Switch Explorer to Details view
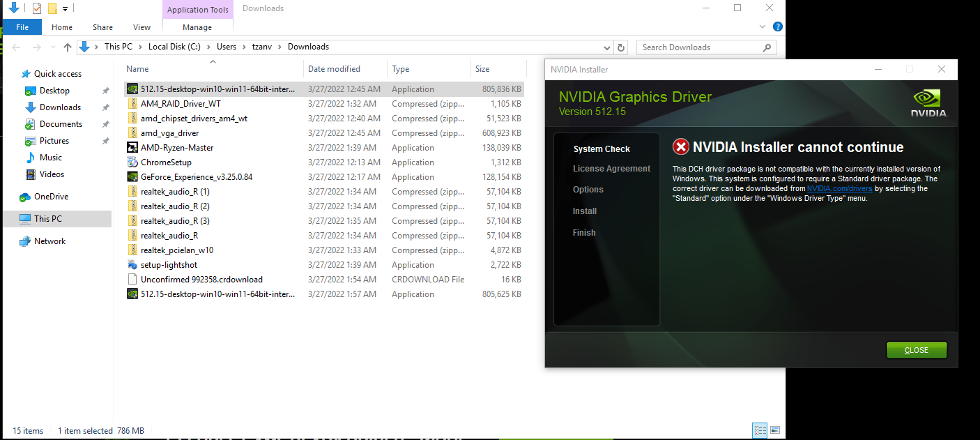 pos(760,430)
